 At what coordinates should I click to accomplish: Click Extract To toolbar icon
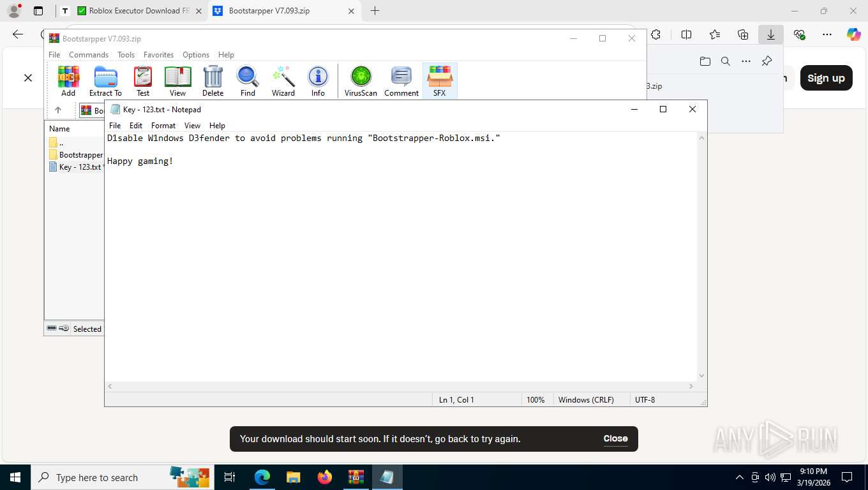click(x=105, y=81)
